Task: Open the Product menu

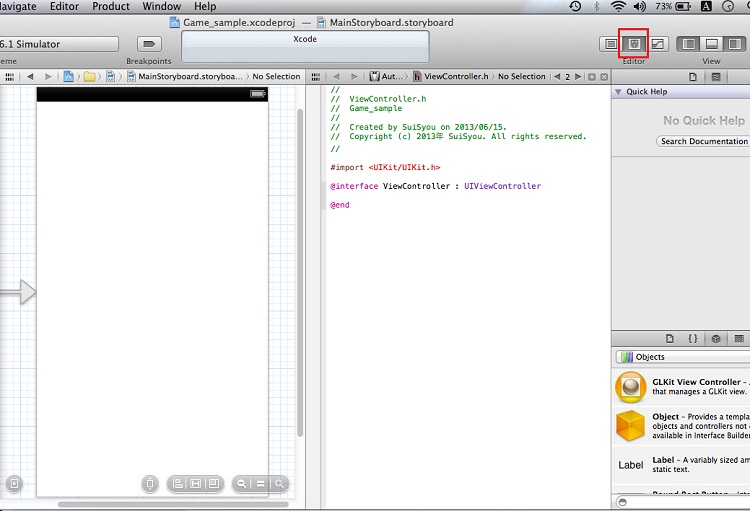Action: pos(111,7)
